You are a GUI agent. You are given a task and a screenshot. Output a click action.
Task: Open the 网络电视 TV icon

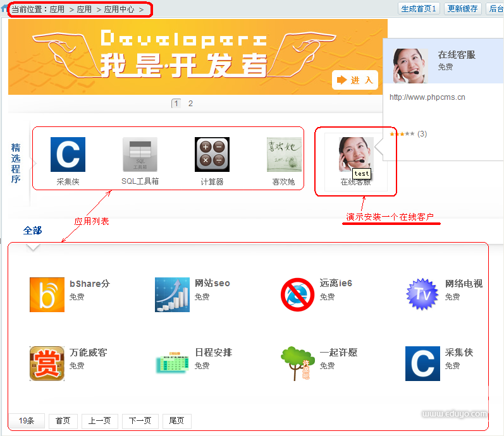click(422, 294)
